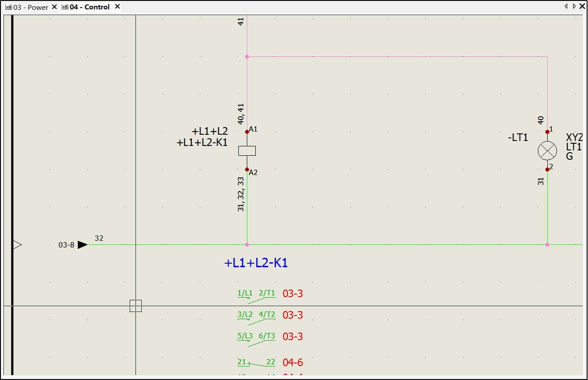Click the G lamp color attribute

[x=570, y=156]
